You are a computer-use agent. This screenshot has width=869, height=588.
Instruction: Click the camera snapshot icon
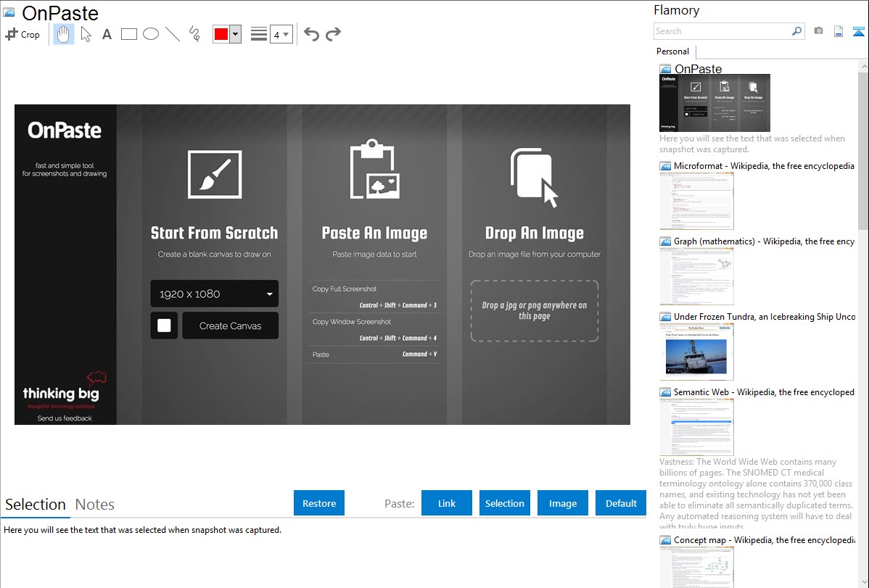pos(818,31)
